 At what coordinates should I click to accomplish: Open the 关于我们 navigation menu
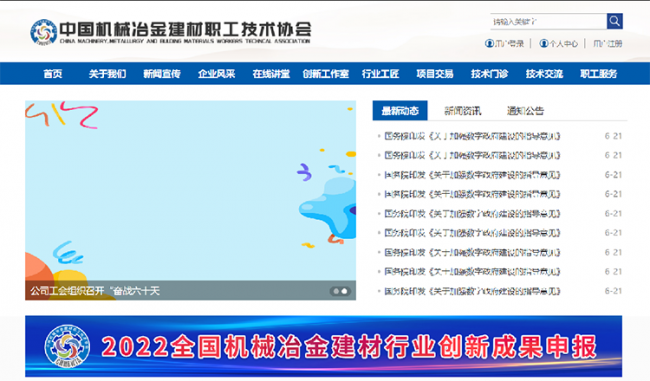click(x=107, y=74)
